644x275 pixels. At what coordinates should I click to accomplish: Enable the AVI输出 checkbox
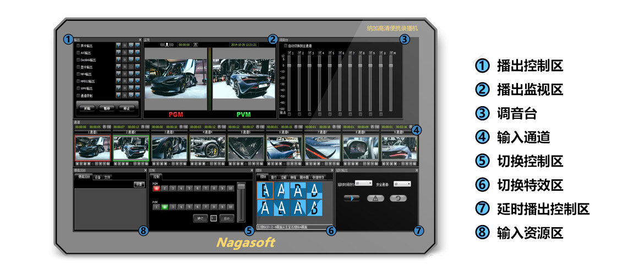pos(78,53)
